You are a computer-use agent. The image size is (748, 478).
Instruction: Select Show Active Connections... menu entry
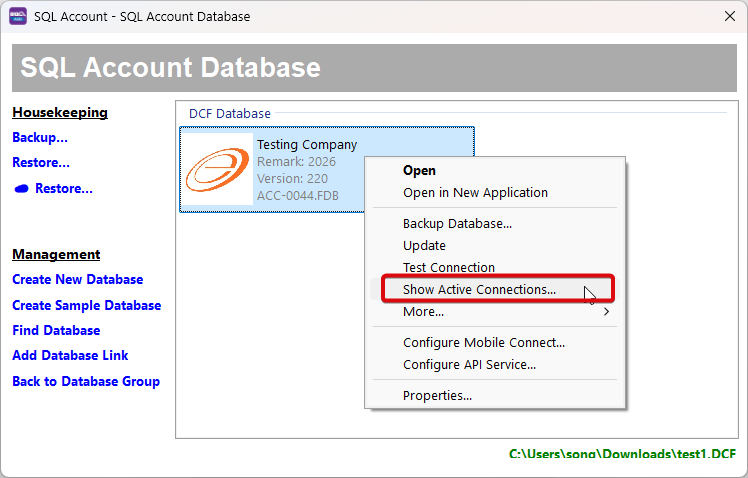[x=479, y=290]
